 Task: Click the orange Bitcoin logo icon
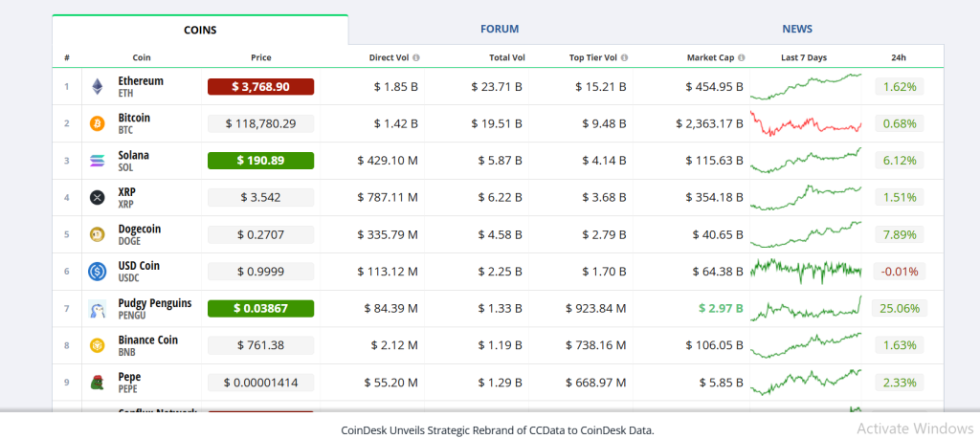coord(97,123)
